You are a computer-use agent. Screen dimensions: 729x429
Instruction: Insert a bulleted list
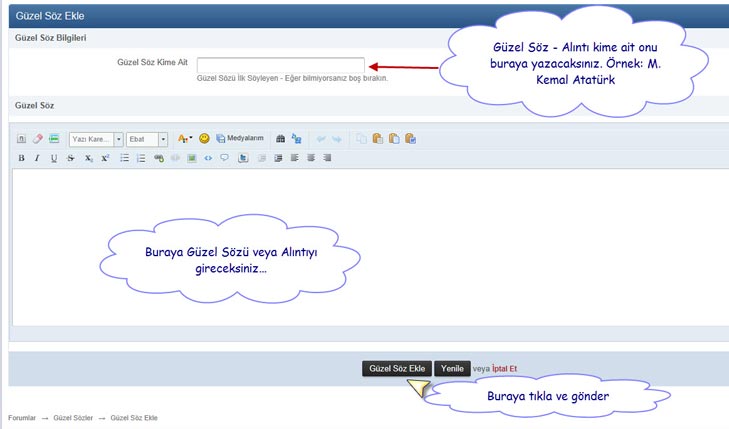(124, 158)
